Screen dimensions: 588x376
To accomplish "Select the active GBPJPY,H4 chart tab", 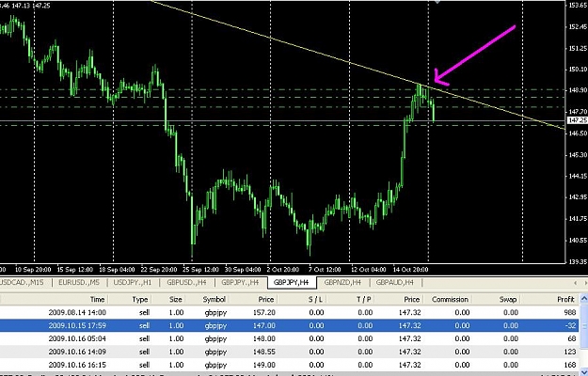I will [292, 282].
